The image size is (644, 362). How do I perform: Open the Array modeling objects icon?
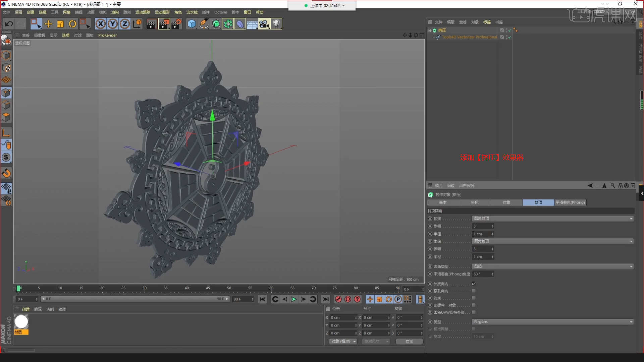(228, 24)
